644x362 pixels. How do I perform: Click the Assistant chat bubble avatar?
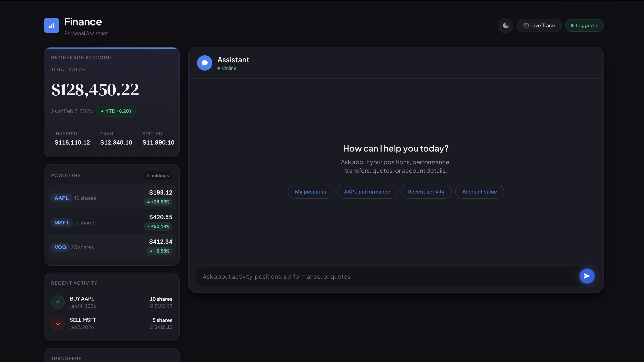pyautogui.click(x=204, y=63)
